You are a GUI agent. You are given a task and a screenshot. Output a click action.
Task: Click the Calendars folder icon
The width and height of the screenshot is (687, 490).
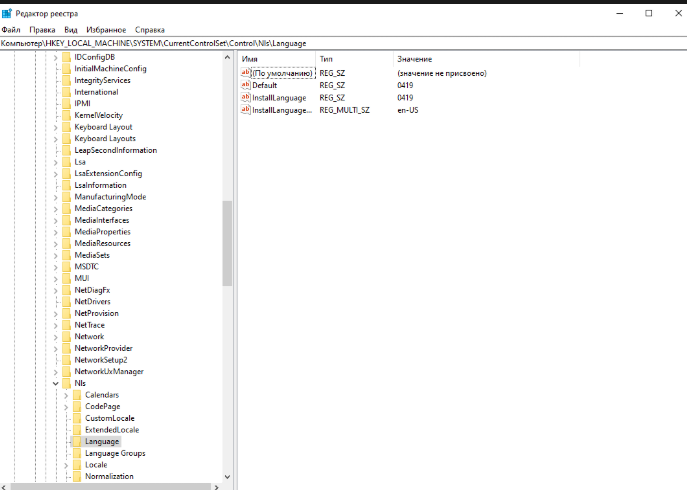pos(77,395)
